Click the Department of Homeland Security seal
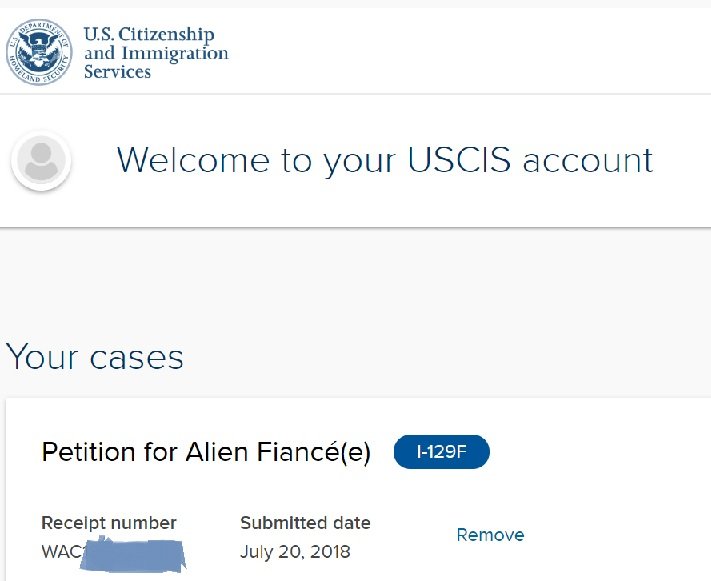 pyautogui.click(x=39, y=52)
